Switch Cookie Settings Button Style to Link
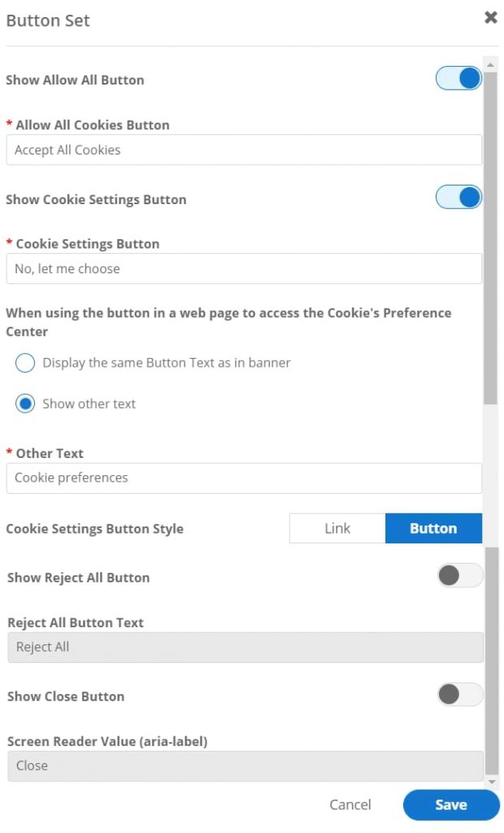 (338, 528)
